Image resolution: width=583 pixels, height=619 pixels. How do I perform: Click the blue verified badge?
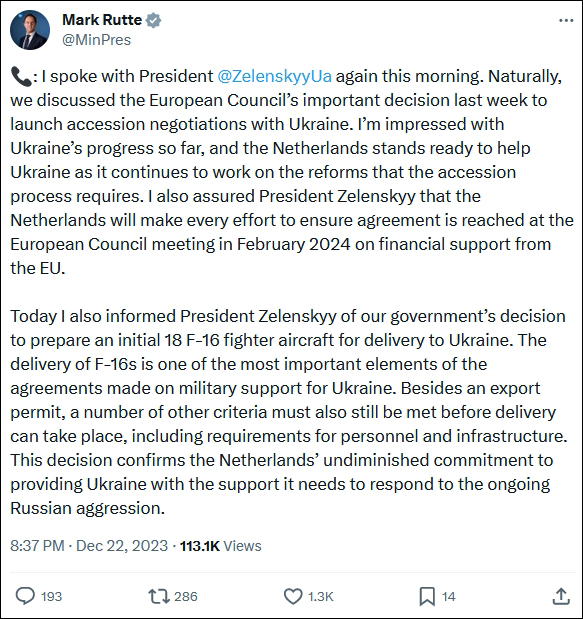pos(154,20)
